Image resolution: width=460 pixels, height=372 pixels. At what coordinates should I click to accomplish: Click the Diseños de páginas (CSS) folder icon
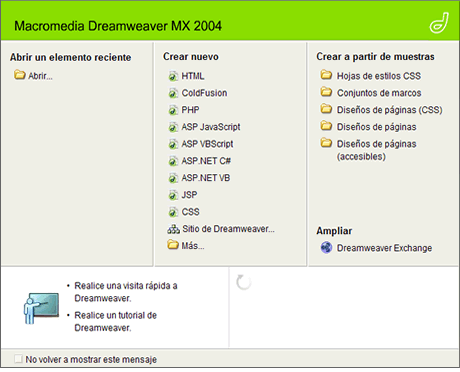326,109
